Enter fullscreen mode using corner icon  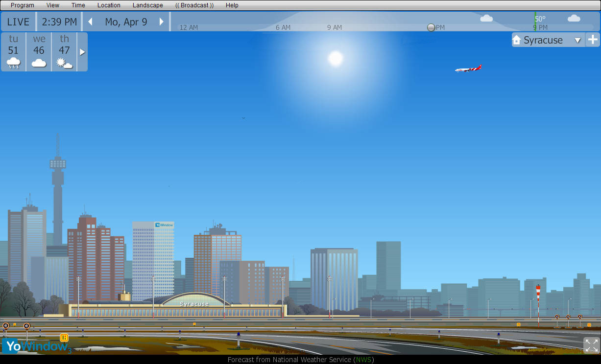(591, 345)
